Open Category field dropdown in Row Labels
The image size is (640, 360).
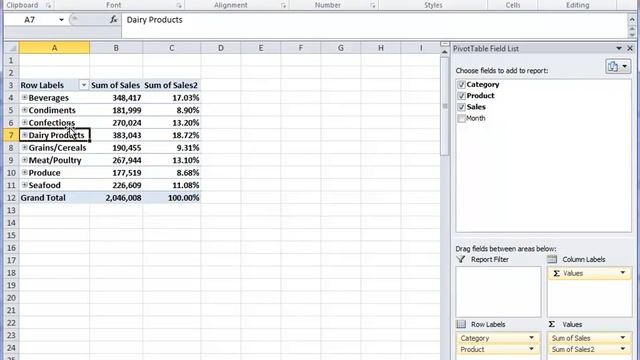click(531, 338)
